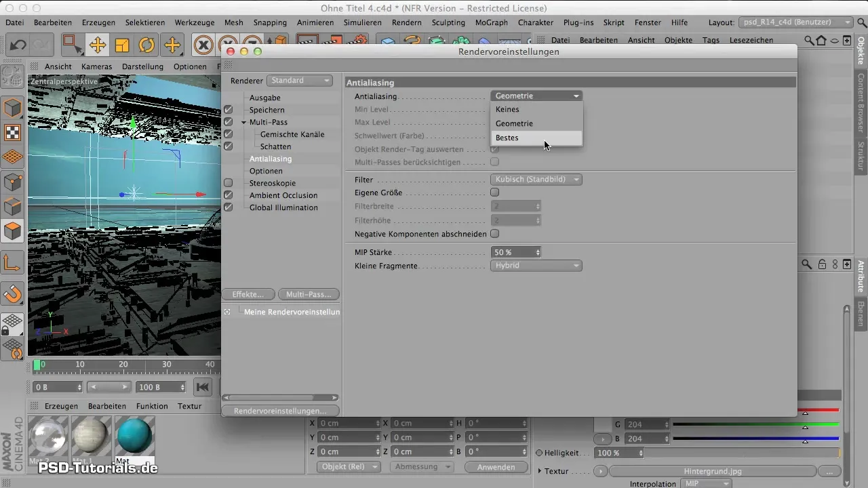Open the Rendern menu
The image size is (868, 488).
[x=407, y=22]
